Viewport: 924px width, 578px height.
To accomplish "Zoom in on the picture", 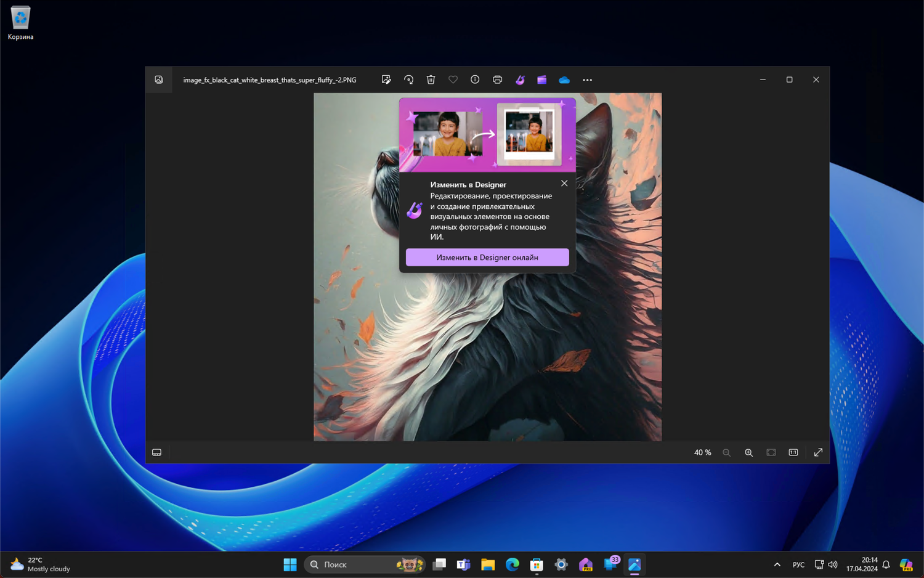I will pos(748,452).
